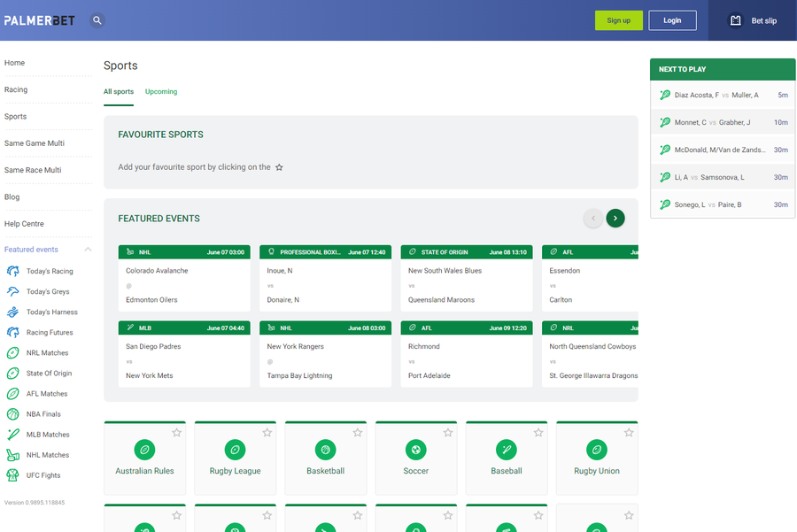Viewport: 797px width, 532px height.
Task: Click the Login button
Action: click(x=672, y=20)
